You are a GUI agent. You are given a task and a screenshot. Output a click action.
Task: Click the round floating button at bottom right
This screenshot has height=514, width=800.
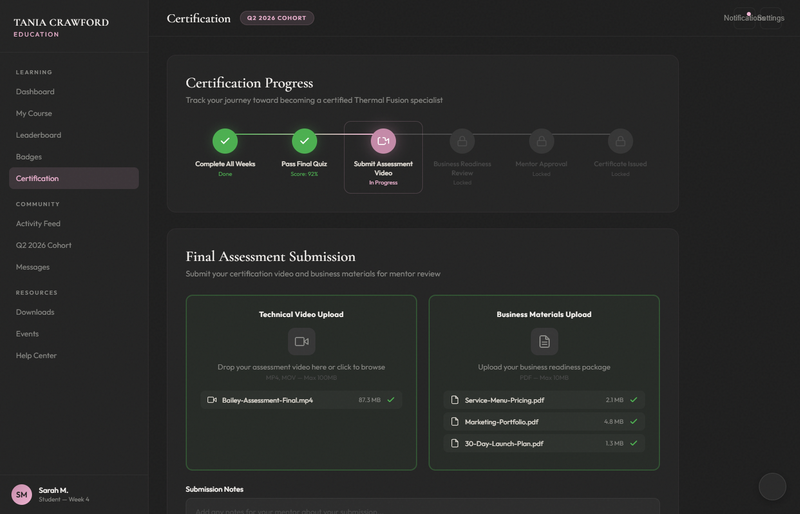[x=772, y=486]
